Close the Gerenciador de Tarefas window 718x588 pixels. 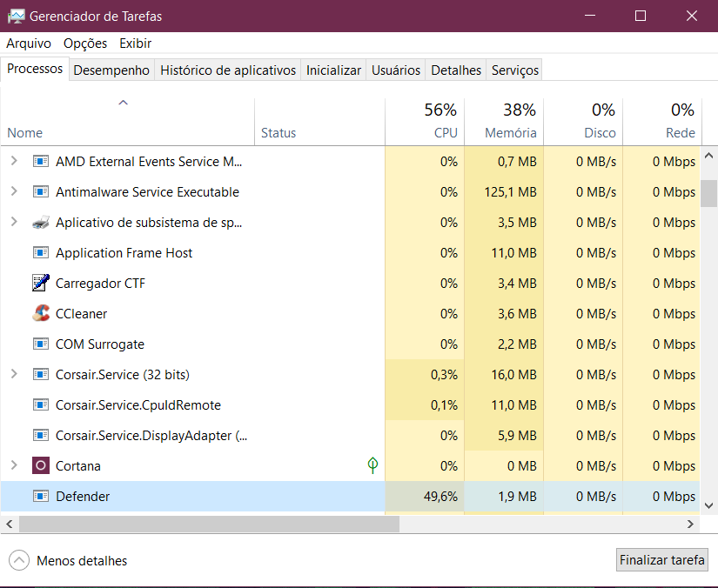tap(692, 16)
